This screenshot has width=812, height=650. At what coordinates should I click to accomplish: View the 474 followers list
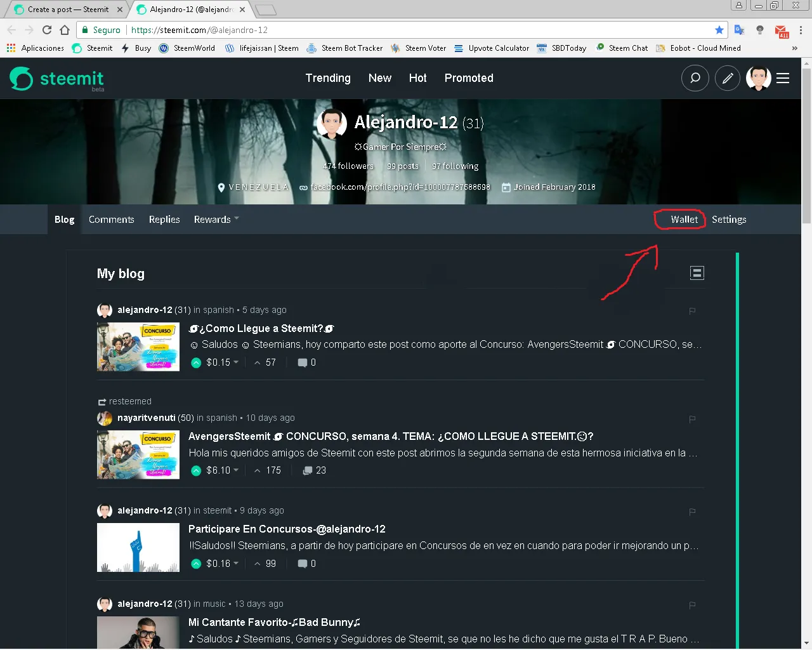tap(348, 166)
